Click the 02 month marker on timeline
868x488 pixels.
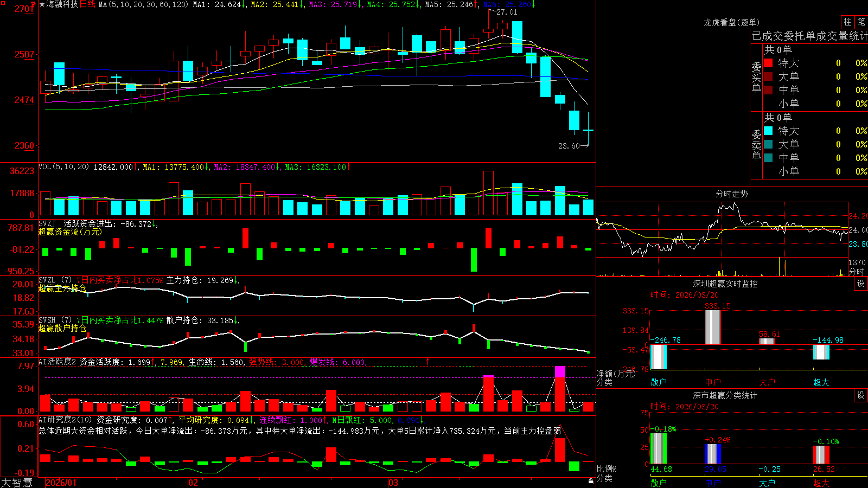[193, 483]
